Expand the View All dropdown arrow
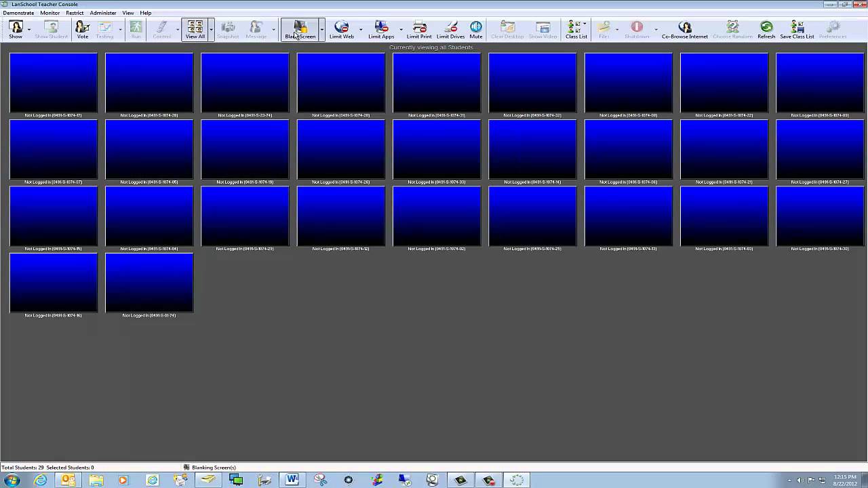This screenshot has width=868, height=488. coord(212,29)
